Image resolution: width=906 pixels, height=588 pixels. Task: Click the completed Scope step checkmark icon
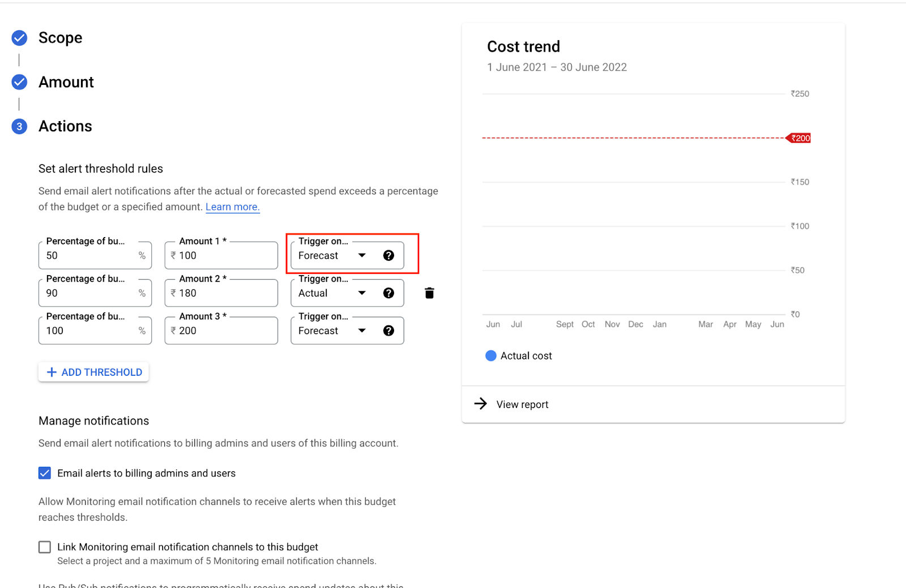pyautogui.click(x=19, y=37)
